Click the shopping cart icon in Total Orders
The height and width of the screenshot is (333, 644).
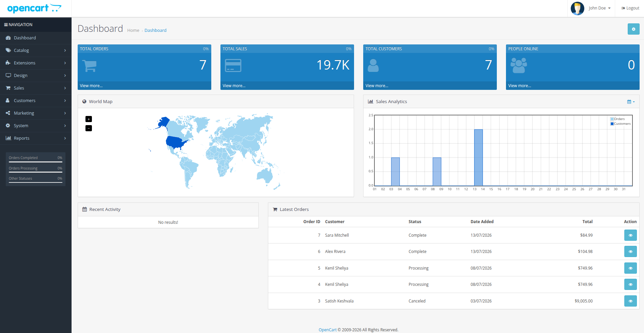pyautogui.click(x=90, y=66)
